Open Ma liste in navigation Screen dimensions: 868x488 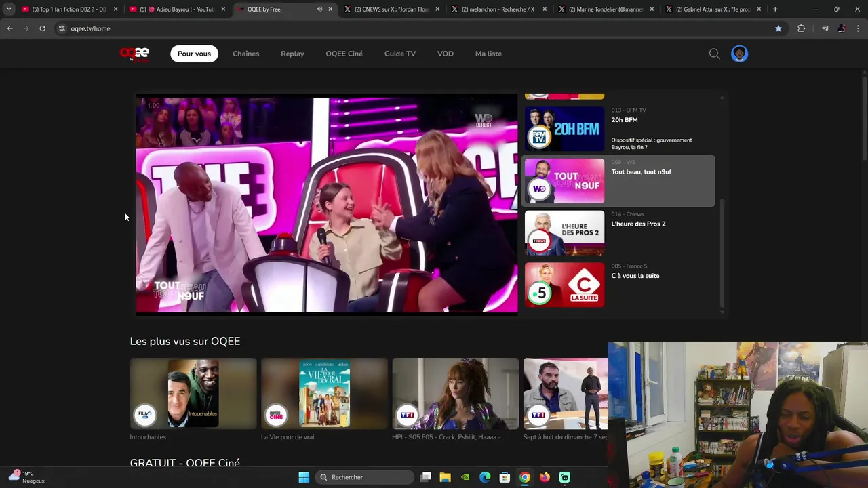click(x=488, y=54)
